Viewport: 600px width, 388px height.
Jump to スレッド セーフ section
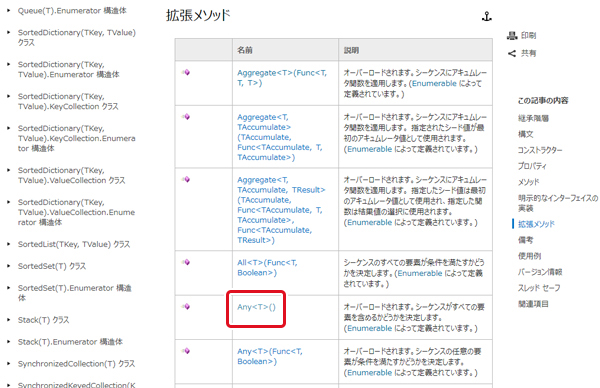pos(539,288)
